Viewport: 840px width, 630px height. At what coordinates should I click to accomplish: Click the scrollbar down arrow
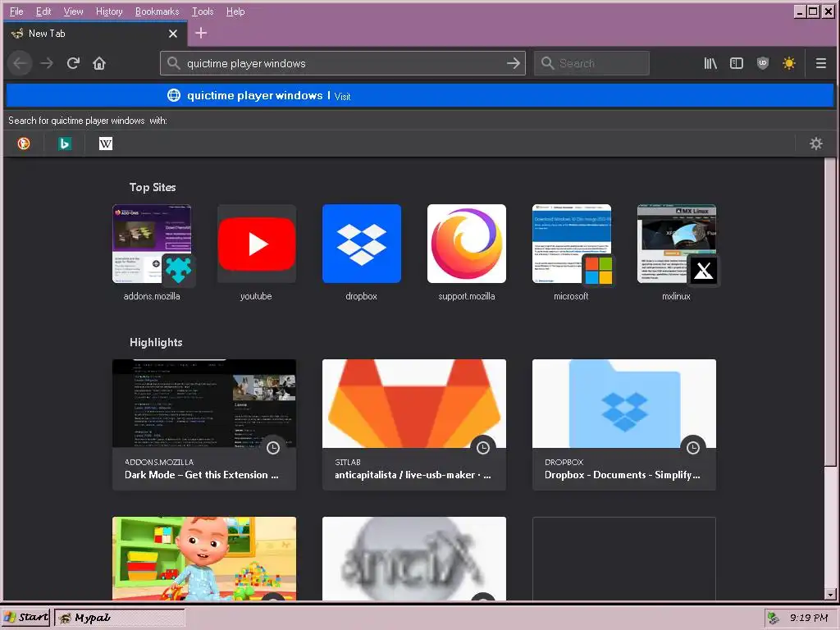pyautogui.click(x=830, y=594)
